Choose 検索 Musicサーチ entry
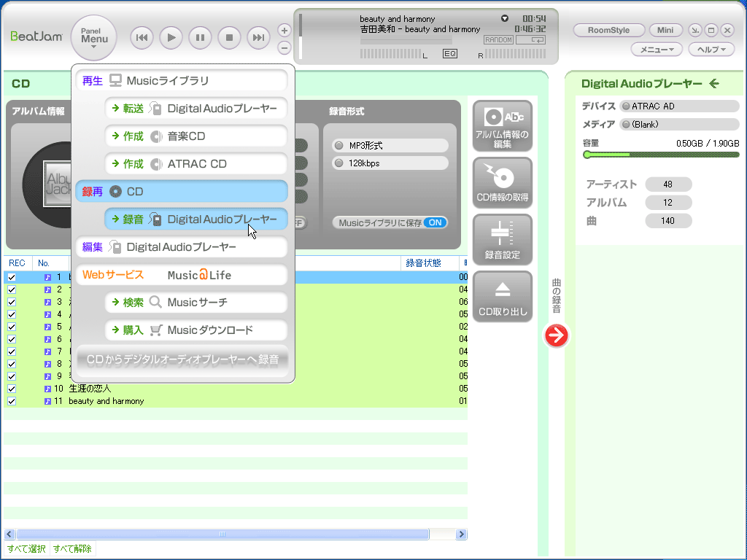The image size is (747, 560). pyautogui.click(x=196, y=303)
